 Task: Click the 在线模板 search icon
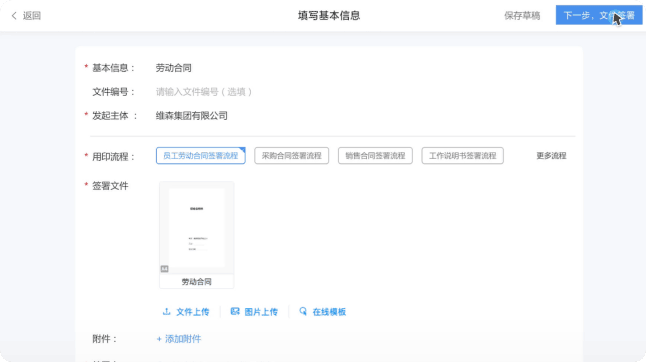point(303,311)
